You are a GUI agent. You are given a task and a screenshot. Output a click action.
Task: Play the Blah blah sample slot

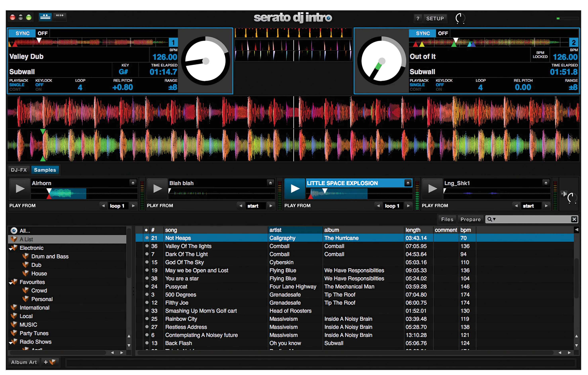click(157, 189)
